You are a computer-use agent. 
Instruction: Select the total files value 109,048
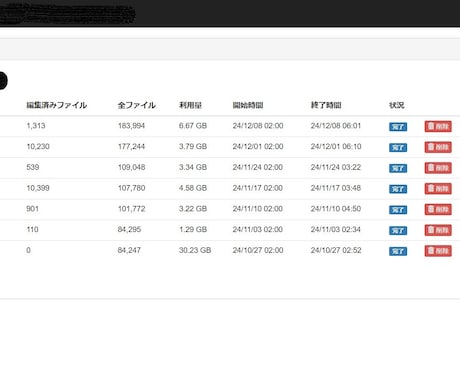pos(131,167)
